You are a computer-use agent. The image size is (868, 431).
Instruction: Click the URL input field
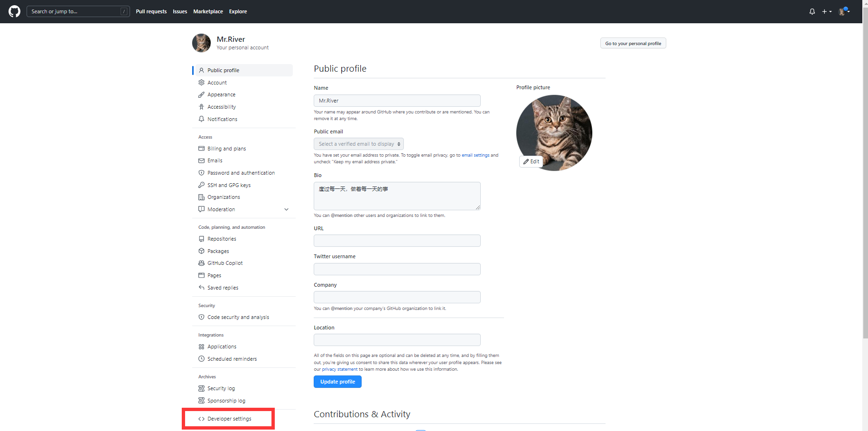[x=397, y=241]
